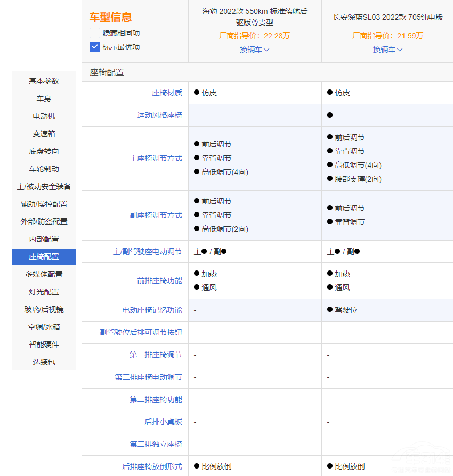Select 基本参数 in the sidebar
Screen dimensions: 453x476
point(44,81)
